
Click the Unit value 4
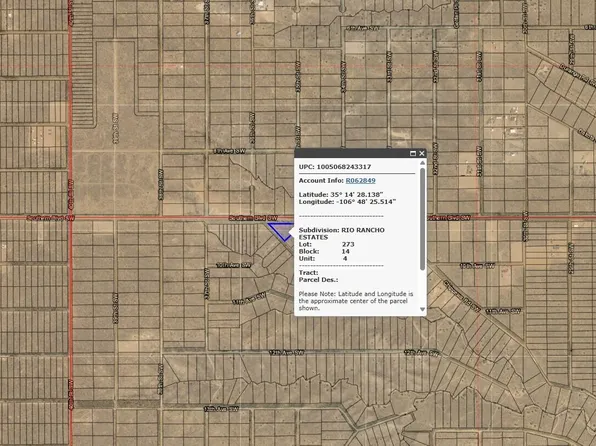pos(345,258)
